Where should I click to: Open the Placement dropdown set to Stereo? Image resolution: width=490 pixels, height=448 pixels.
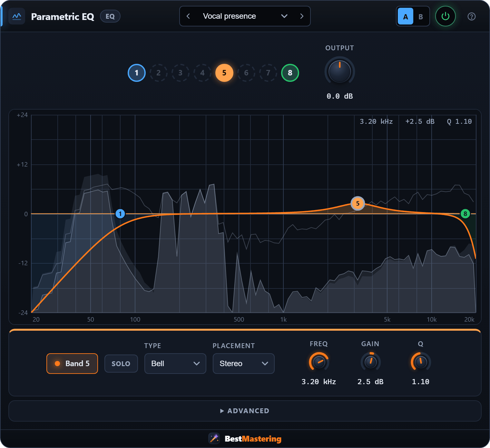click(244, 364)
